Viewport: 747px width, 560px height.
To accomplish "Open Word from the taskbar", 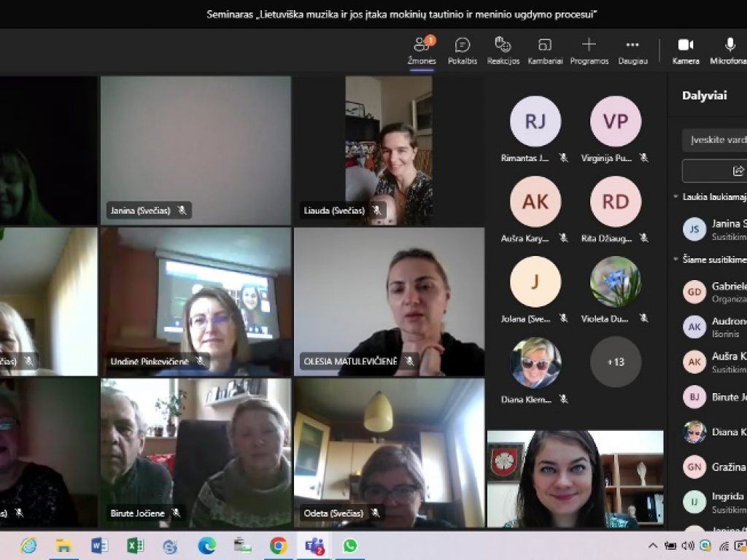I will click(x=99, y=545).
